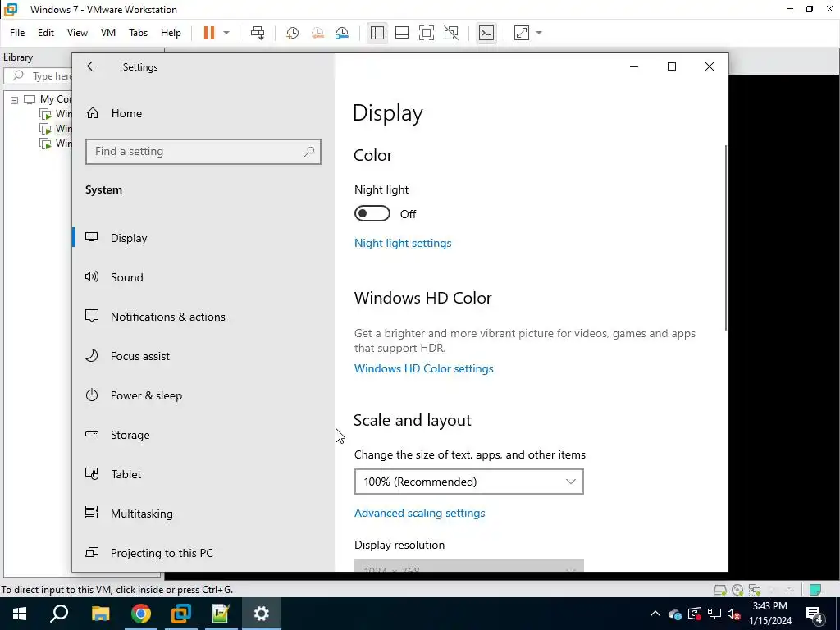Click the muted volume tray icon
The height and width of the screenshot is (630, 840).
[734, 614]
